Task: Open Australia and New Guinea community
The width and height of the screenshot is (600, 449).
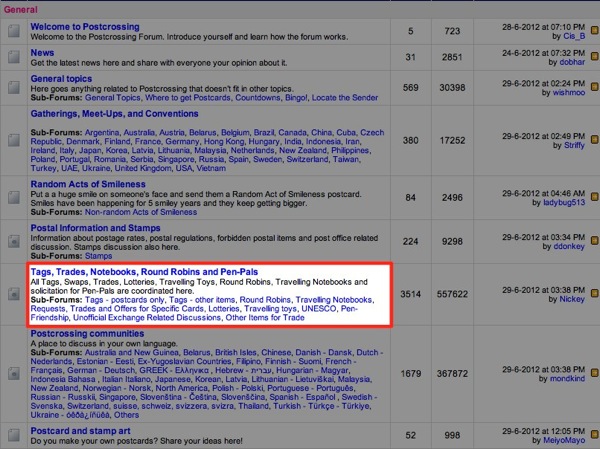Action: tap(132, 353)
